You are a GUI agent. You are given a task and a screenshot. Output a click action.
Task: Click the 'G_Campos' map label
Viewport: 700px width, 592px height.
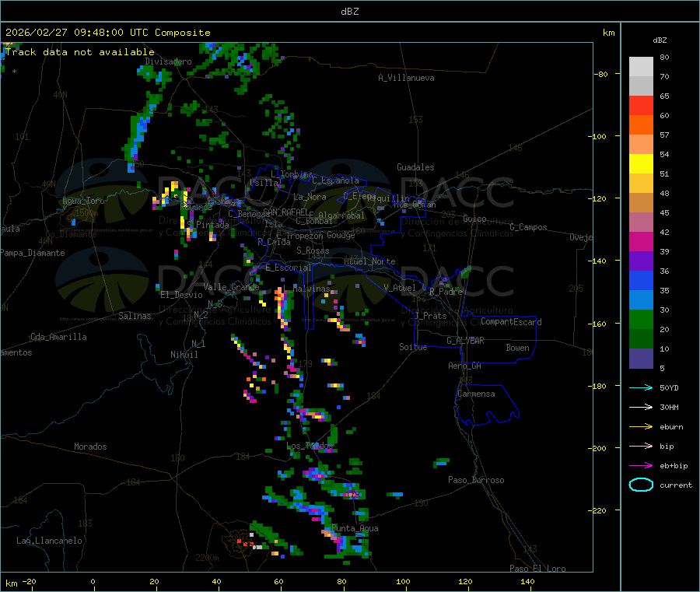529,227
